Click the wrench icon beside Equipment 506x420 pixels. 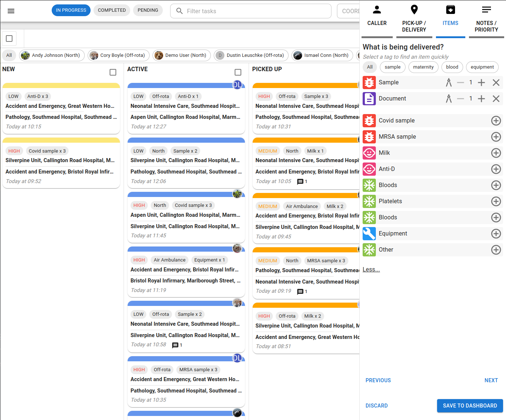pos(369,233)
